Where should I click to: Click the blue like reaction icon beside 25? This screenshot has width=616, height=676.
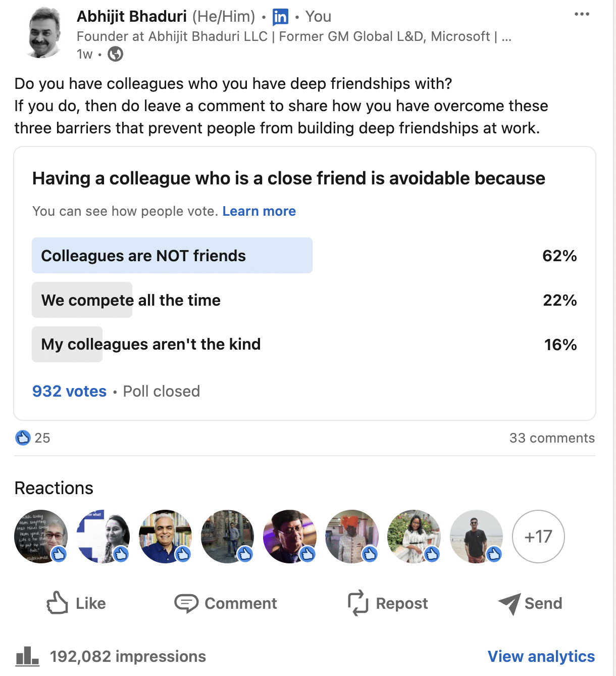click(23, 438)
